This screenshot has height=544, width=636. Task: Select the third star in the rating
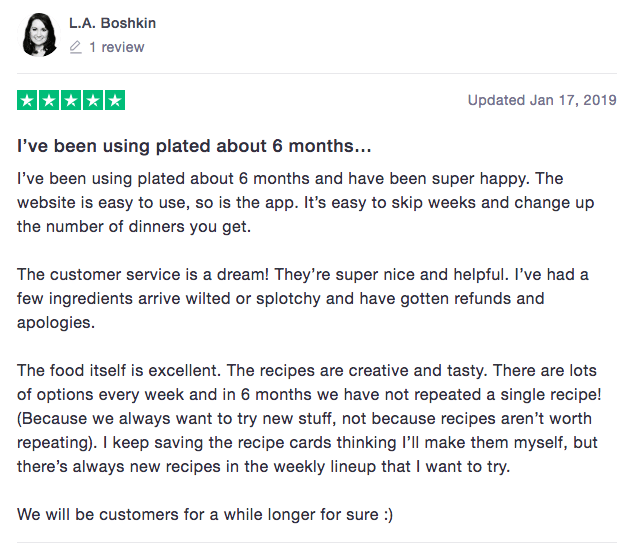(71, 100)
